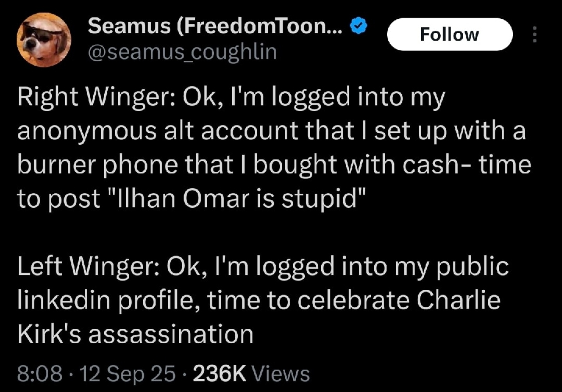The height and width of the screenshot is (392, 562).
Task: Click the blue verified checkmark badge
Action: pyautogui.click(x=359, y=26)
